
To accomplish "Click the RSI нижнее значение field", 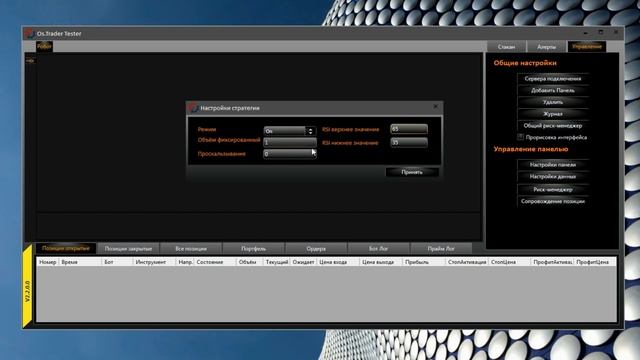I will point(409,142).
